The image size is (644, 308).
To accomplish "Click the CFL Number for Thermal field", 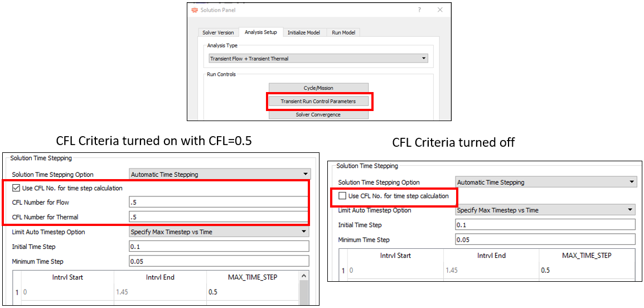I will click(x=219, y=217).
